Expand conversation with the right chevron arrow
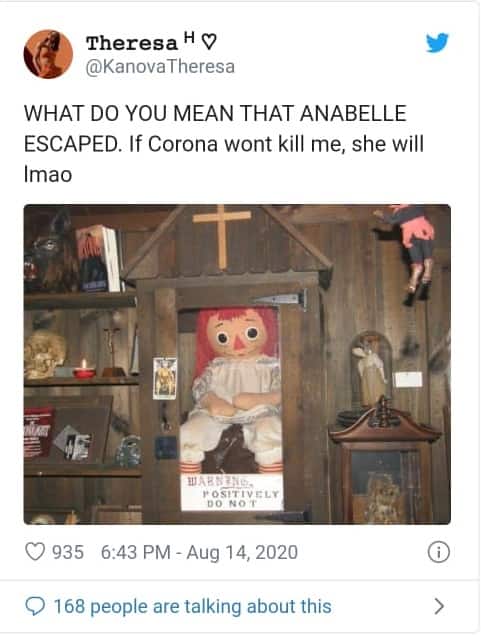The width and height of the screenshot is (481, 635). (x=439, y=606)
